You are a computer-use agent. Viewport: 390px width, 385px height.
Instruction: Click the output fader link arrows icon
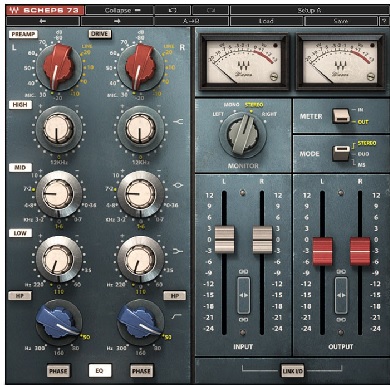[x=341, y=295]
